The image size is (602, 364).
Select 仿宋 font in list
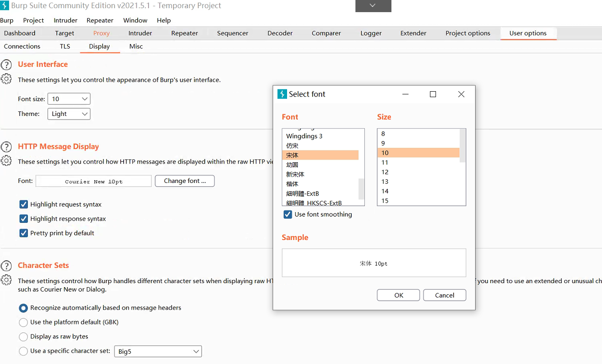point(320,146)
